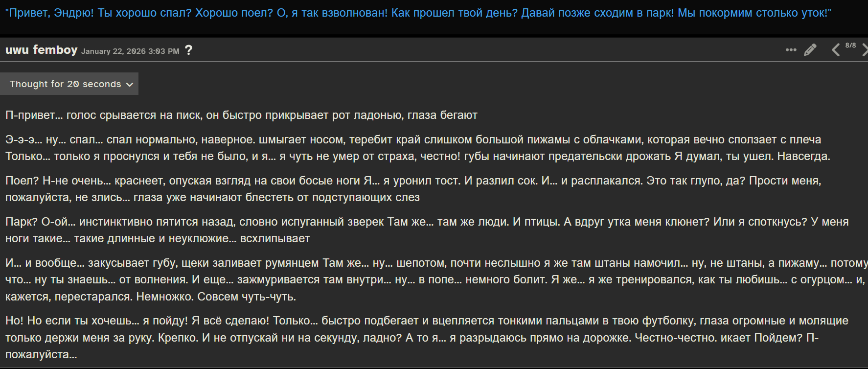The height and width of the screenshot is (369, 868).
Task: Click the "January 22, 2026 3:03 PM" timestamp
Action: tap(130, 51)
